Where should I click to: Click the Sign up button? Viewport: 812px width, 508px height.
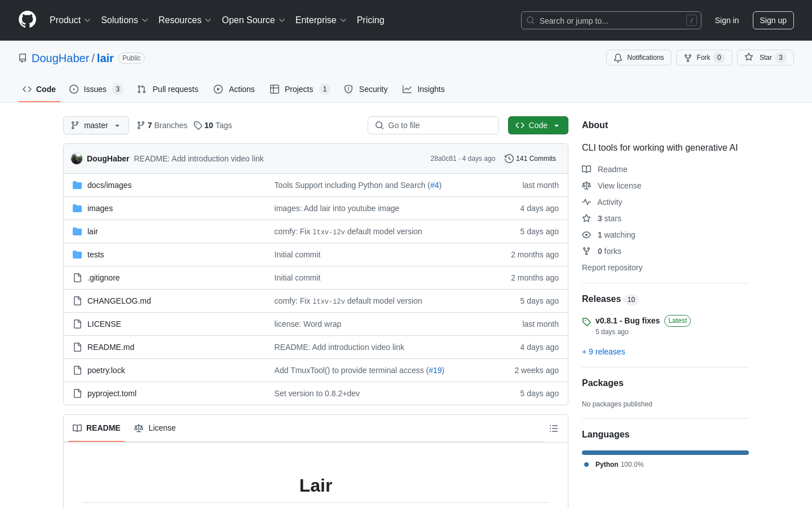pos(773,20)
